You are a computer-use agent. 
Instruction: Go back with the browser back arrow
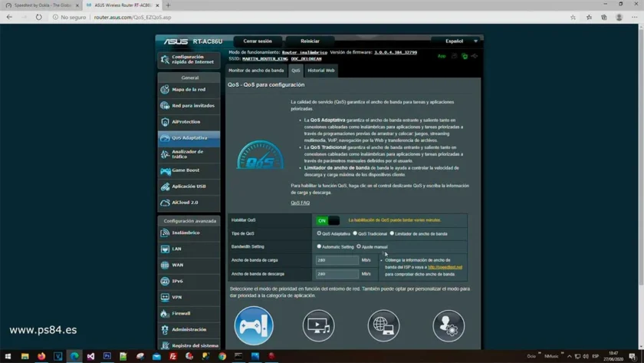pos(9,17)
